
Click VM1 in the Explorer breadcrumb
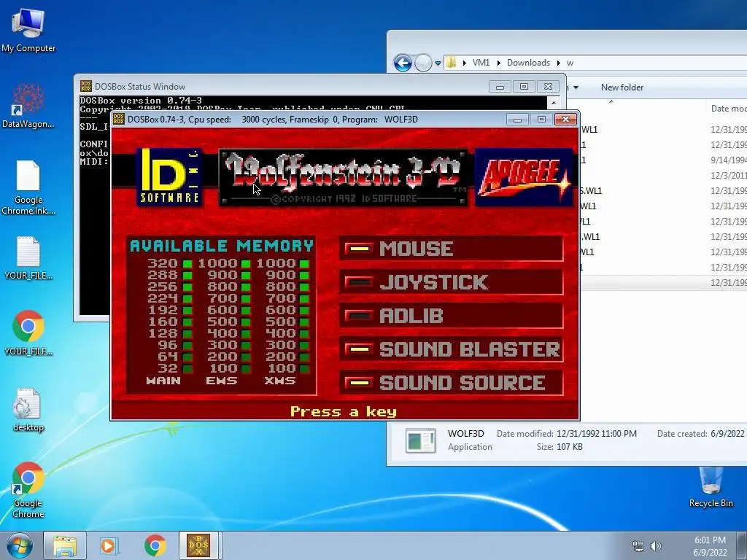pos(481,63)
